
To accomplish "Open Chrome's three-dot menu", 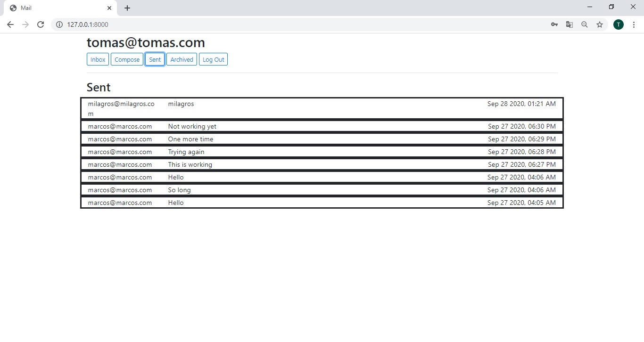I will pos(634,24).
